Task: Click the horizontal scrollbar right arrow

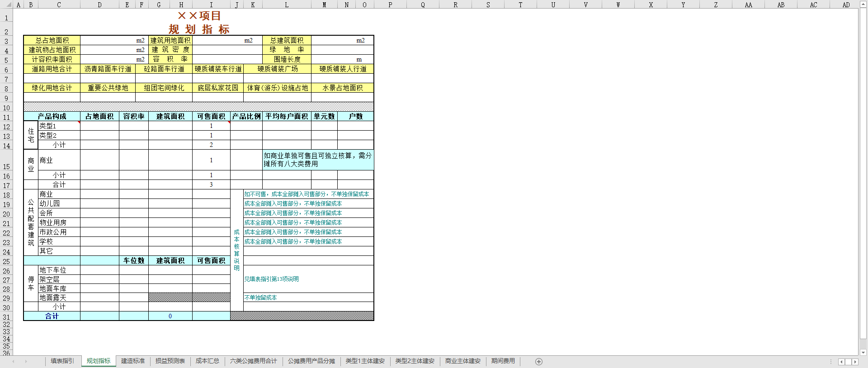Action: tap(855, 362)
